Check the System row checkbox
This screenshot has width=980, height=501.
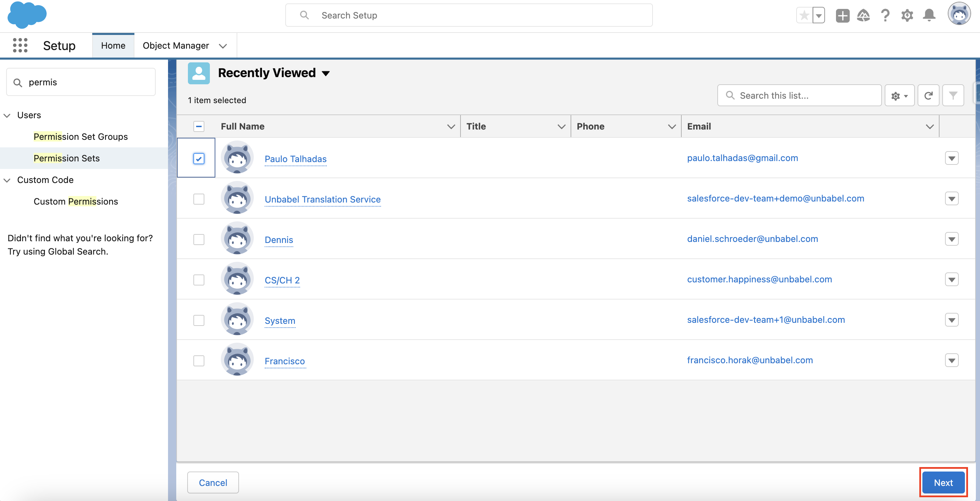pos(199,320)
